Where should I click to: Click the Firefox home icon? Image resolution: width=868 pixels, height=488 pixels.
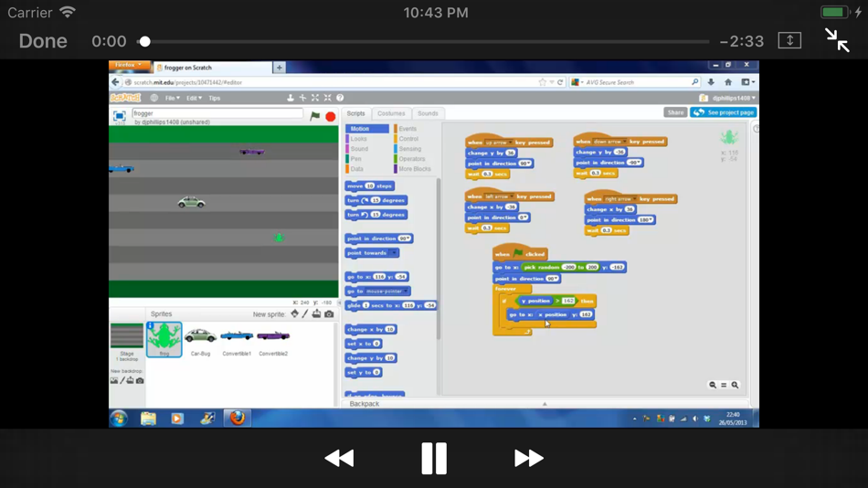[728, 82]
